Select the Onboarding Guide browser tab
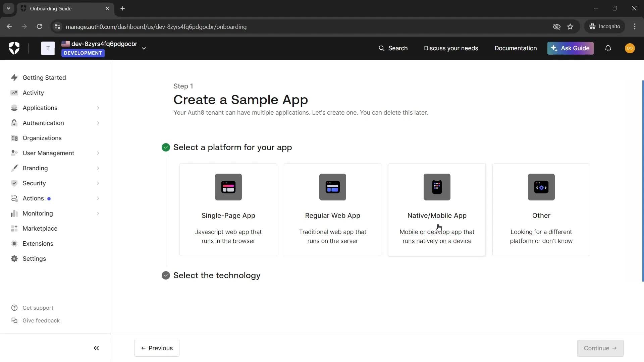The height and width of the screenshot is (362, 644). click(65, 8)
